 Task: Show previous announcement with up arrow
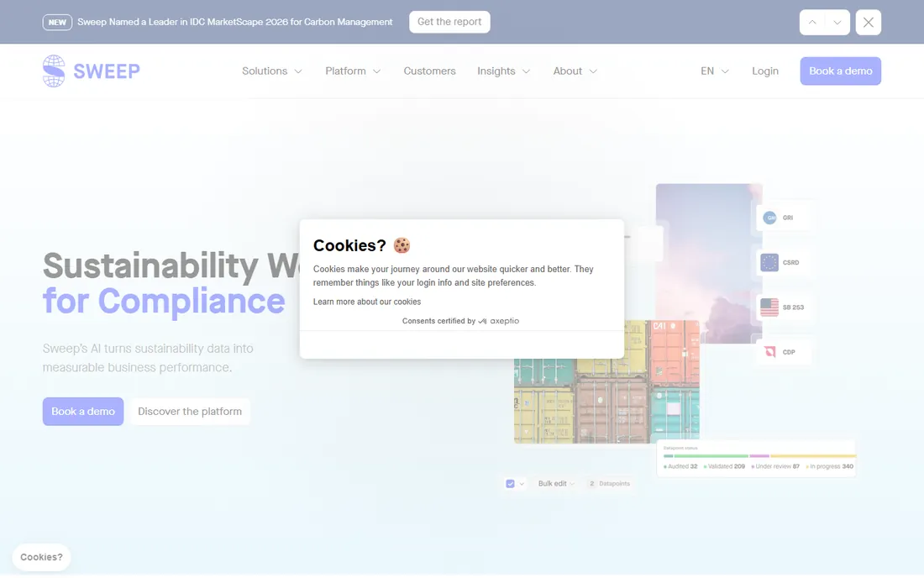pyautogui.click(x=812, y=23)
